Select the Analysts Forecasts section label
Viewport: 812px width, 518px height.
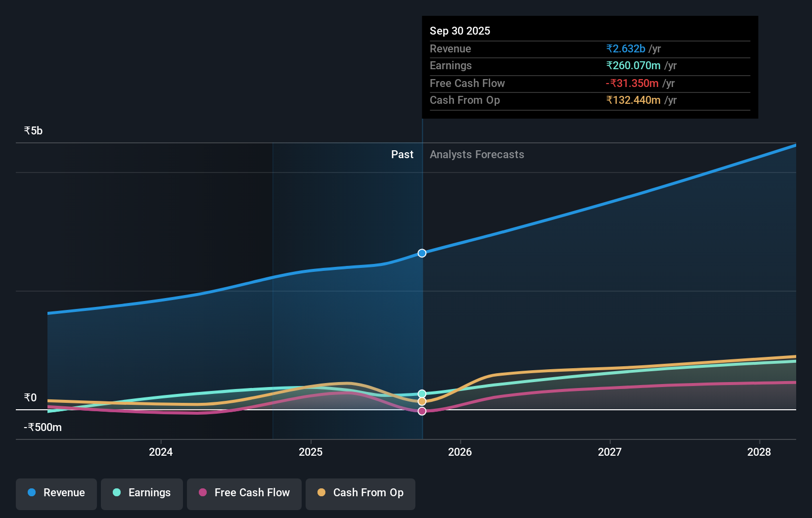point(476,154)
